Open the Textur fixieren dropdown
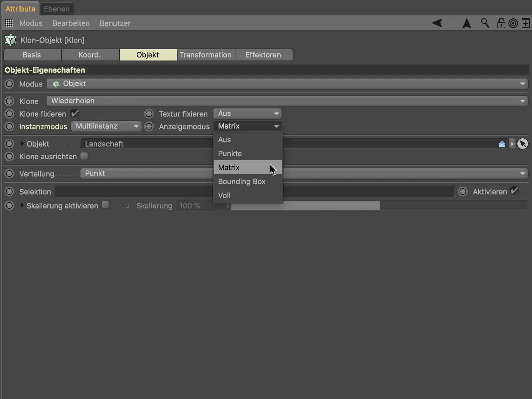Image resolution: width=532 pixels, height=399 pixels. click(248, 114)
